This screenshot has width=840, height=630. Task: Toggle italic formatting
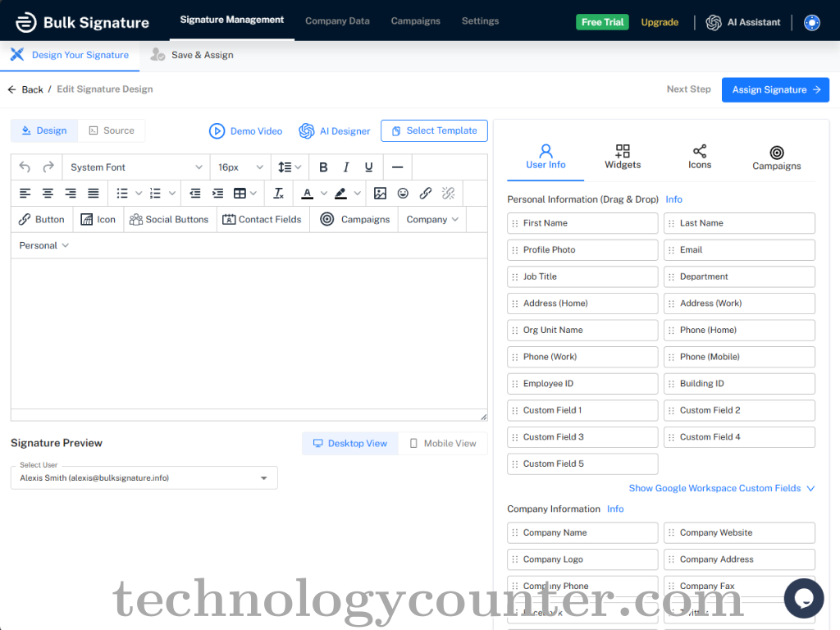point(346,167)
